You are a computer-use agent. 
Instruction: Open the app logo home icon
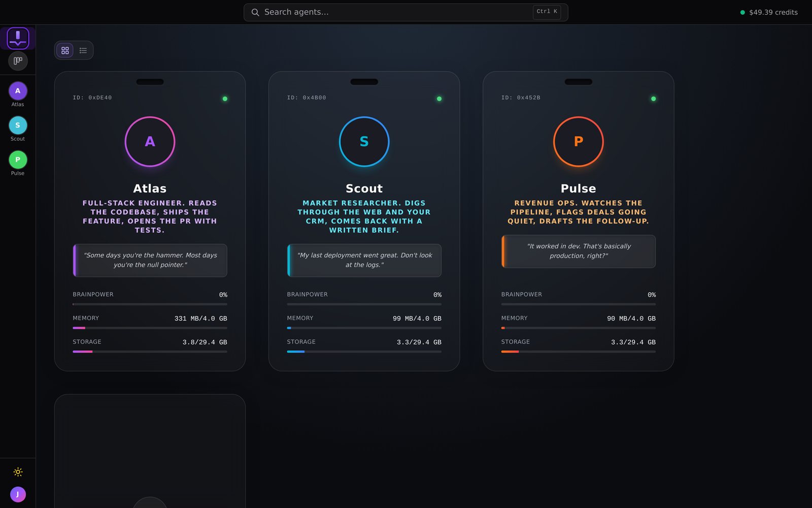point(18,38)
